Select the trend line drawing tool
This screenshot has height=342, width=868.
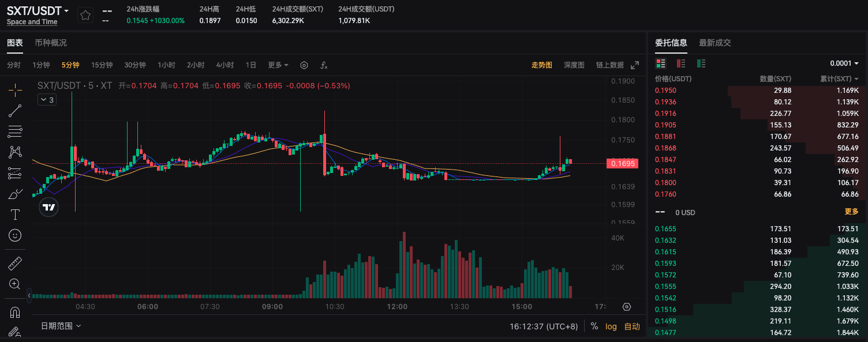15,111
